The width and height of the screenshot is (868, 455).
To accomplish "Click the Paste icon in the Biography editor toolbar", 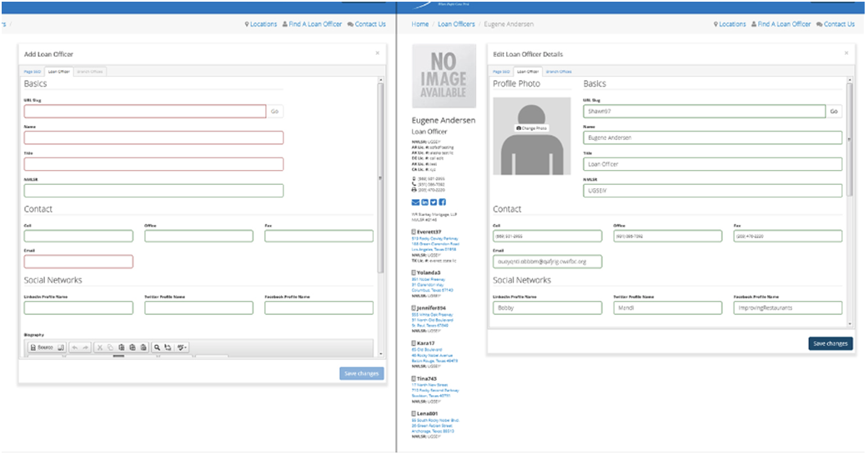I will 122,347.
